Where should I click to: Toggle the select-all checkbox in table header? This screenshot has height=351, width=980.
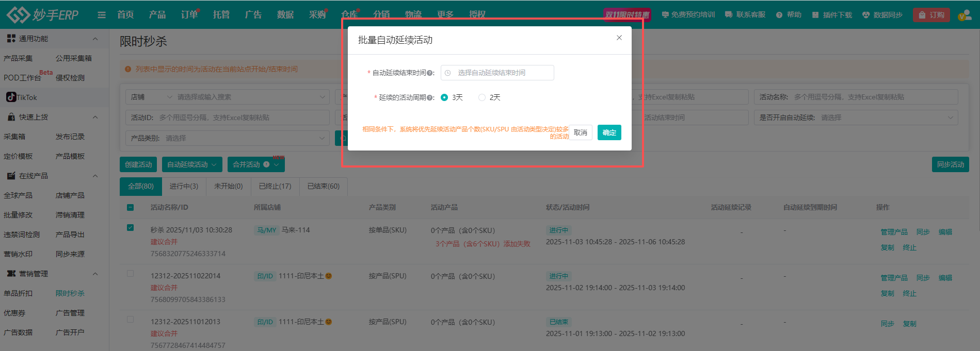(130, 207)
